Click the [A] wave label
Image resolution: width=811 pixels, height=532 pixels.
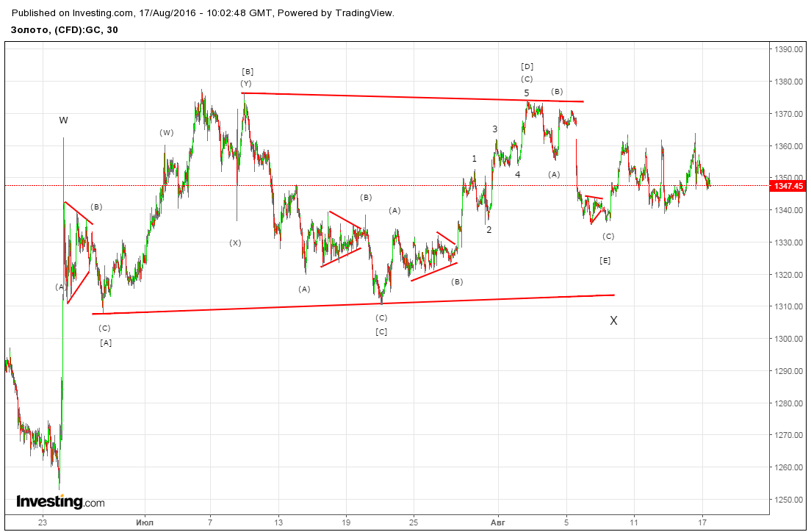(106, 343)
